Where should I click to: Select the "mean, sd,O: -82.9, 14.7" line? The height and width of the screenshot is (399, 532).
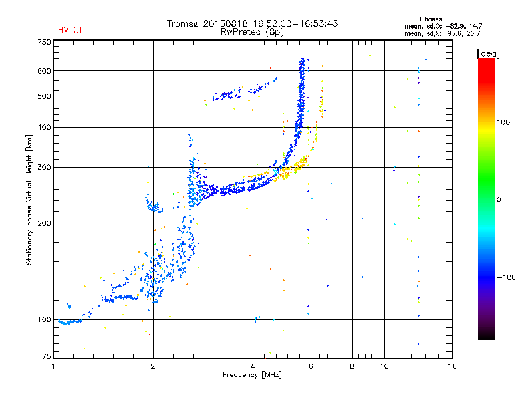click(x=443, y=27)
